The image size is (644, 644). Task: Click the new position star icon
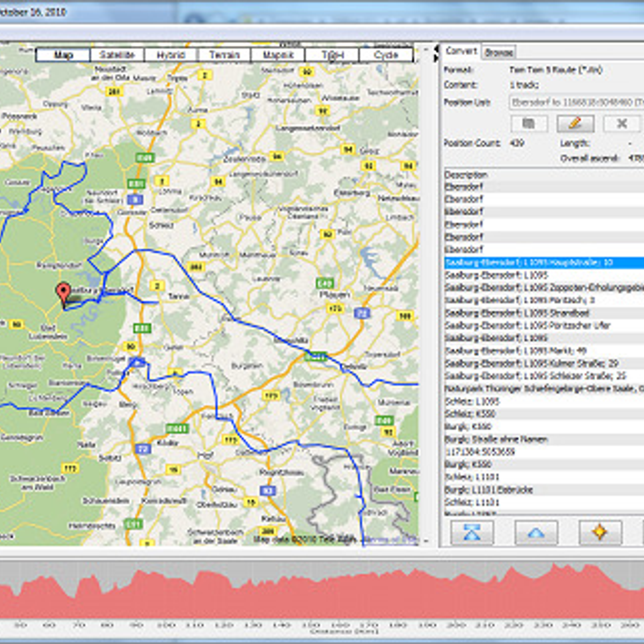[599, 532]
